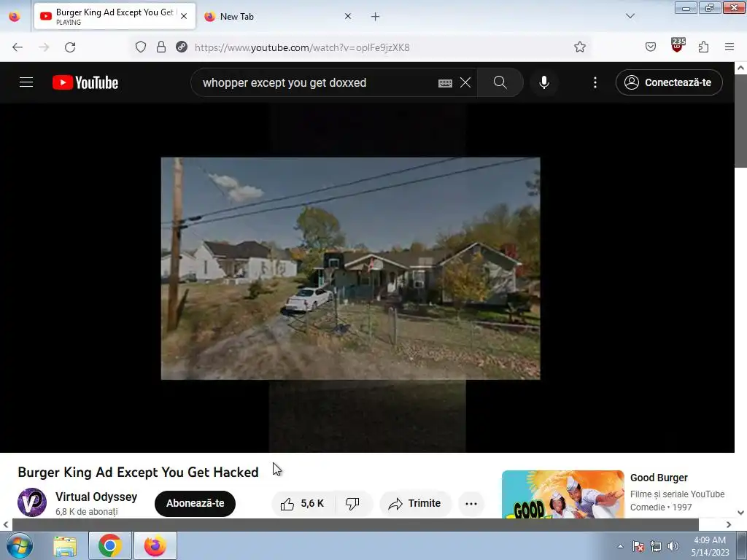747x560 pixels.
Task: Clear the YouTube search text with the X
Action: (x=465, y=82)
